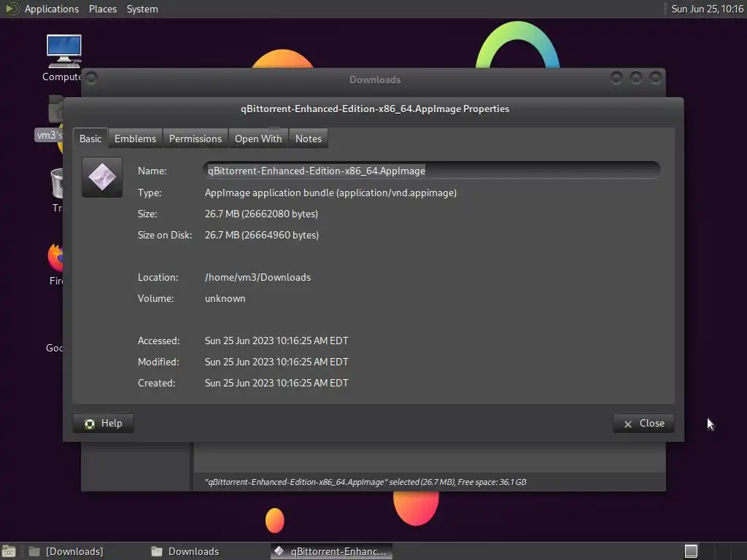This screenshot has height=560, width=747.
Task: Click the Accessed date value
Action: 276,341
